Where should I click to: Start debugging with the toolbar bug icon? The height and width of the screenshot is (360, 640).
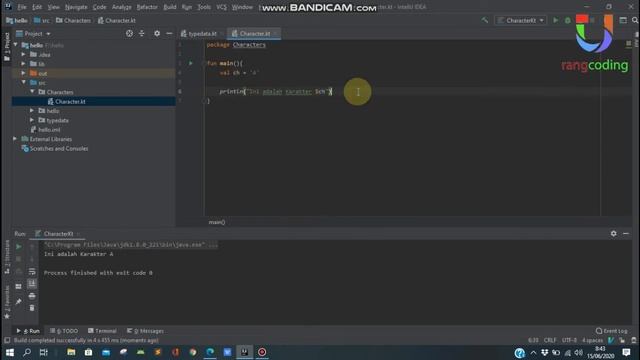pos(568,20)
